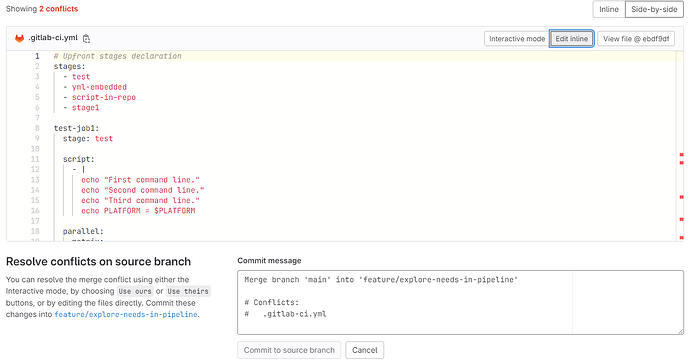Switch to Side-by-side diff view

pyautogui.click(x=654, y=9)
